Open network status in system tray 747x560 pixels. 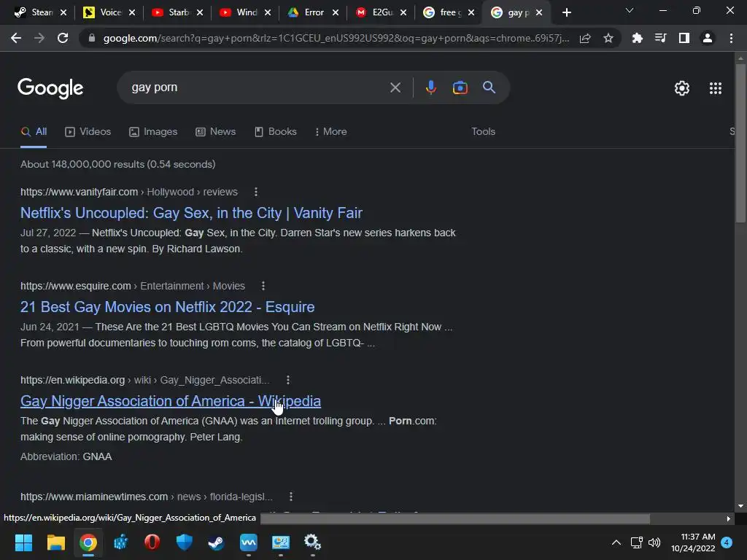pos(636,542)
